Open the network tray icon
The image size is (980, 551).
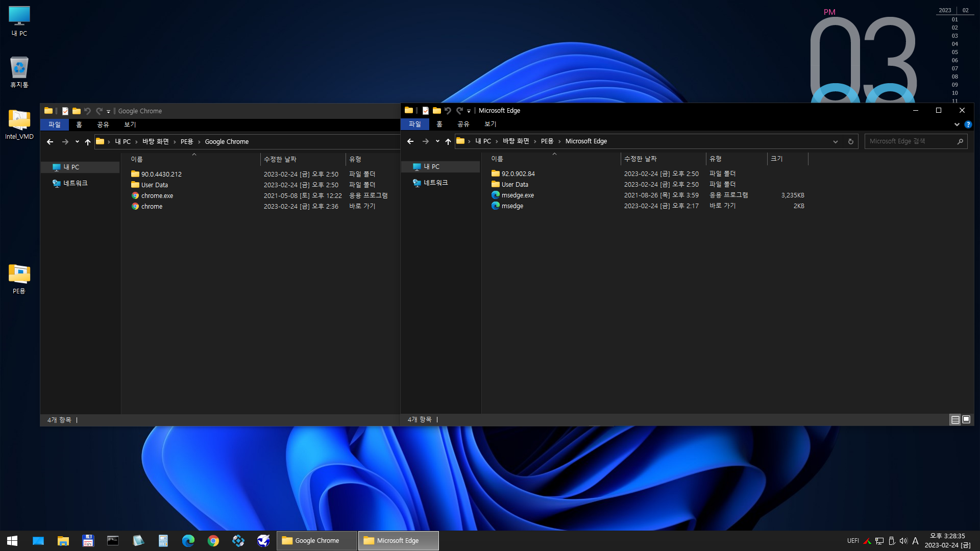(x=879, y=541)
